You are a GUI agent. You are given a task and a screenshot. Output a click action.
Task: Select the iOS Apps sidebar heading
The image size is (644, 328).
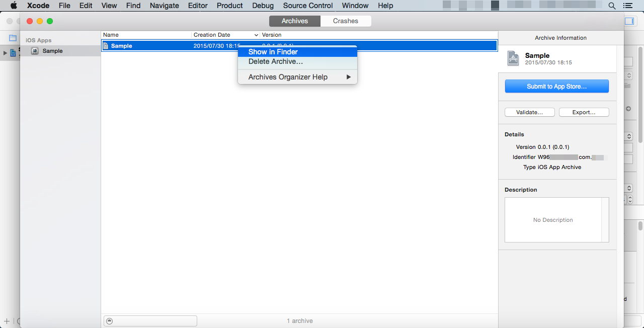click(39, 40)
